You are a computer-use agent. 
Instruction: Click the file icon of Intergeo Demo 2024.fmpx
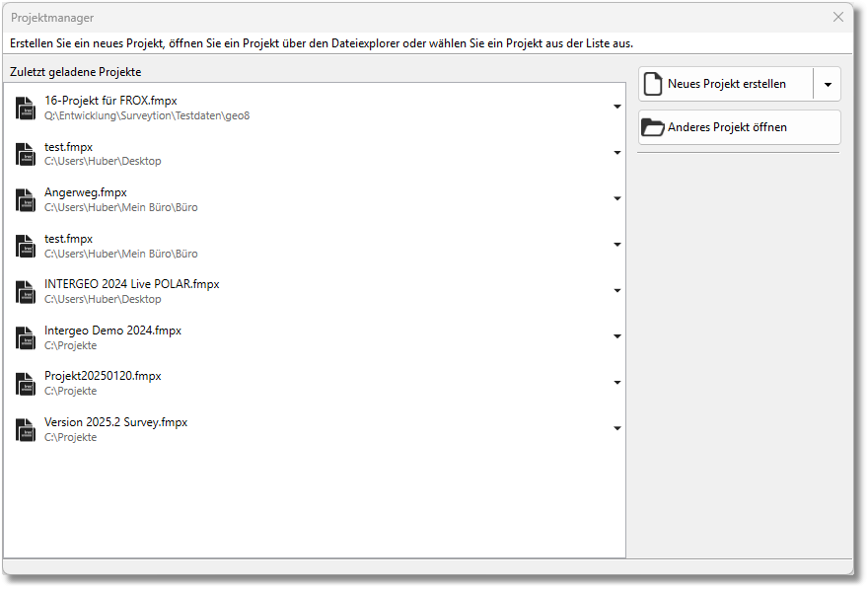[x=26, y=337]
